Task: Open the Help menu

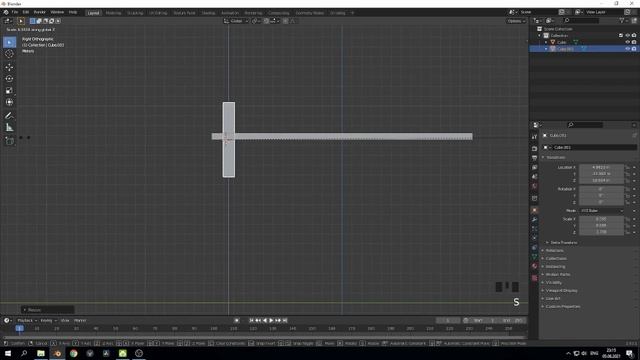Action: tap(73, 12)
